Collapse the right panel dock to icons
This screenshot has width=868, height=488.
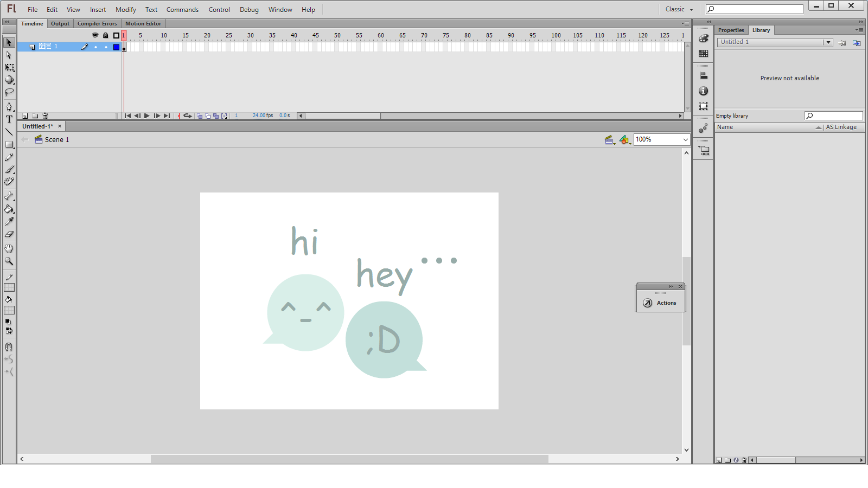click(861, 22)
